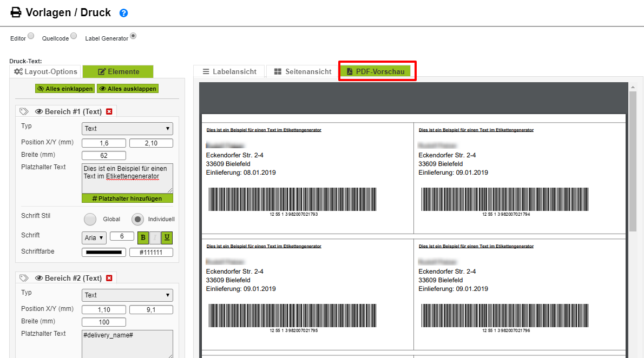644x358 pixels.
Task: Click Position Y field with value 9,1
Action: (151, 310)
